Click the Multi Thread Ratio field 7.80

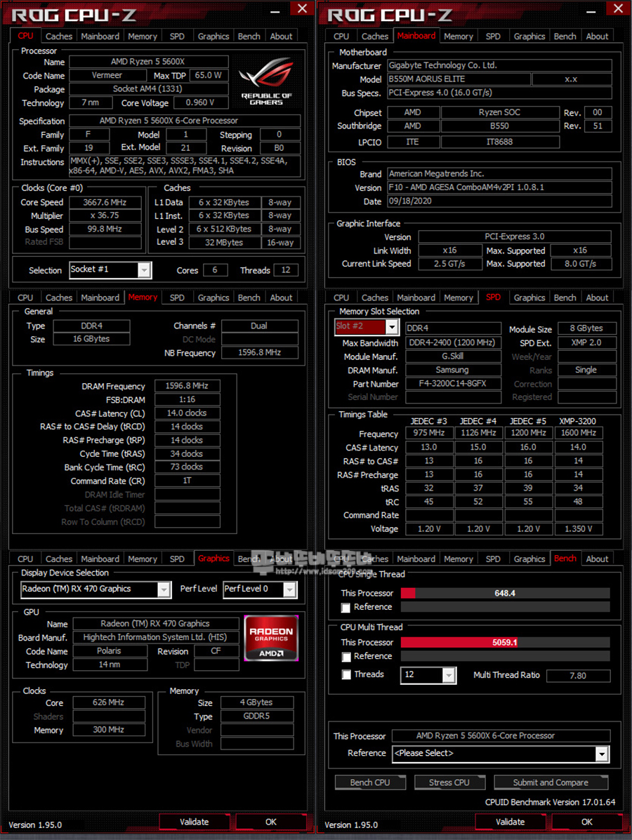click(x=578, y=676)
